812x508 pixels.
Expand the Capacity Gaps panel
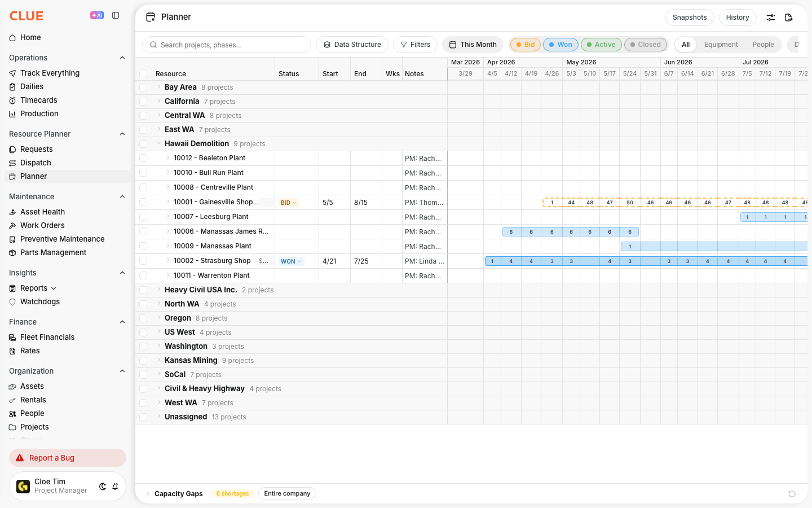click(x=148, y=494)
